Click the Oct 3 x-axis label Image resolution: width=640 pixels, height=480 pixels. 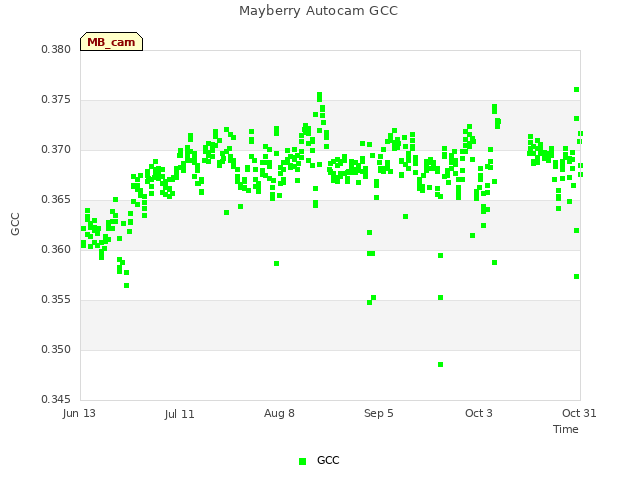(x=479, y=413)
